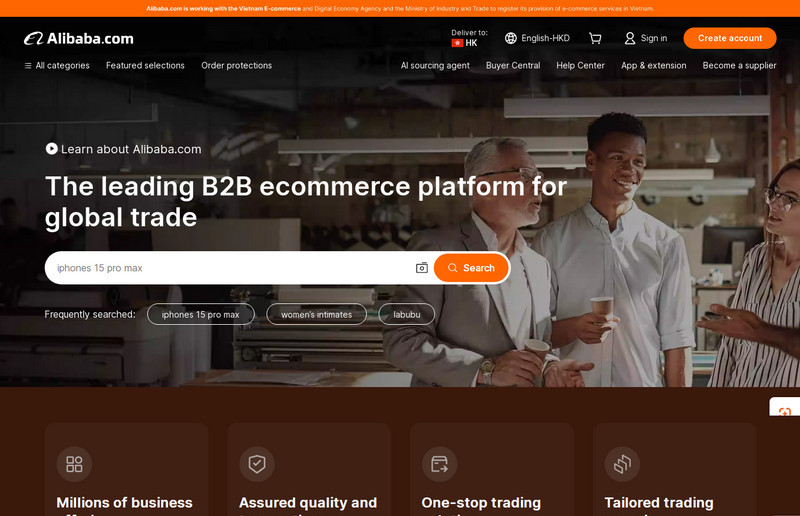Click the 'Frequently searched:' label
800x516 pixels.
tap(90, 314)
